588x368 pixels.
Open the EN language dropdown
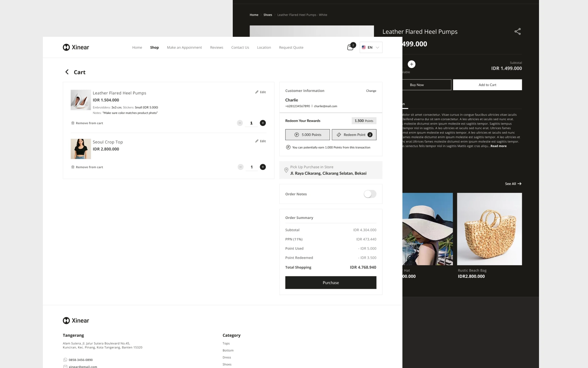[x=371, y=48]
